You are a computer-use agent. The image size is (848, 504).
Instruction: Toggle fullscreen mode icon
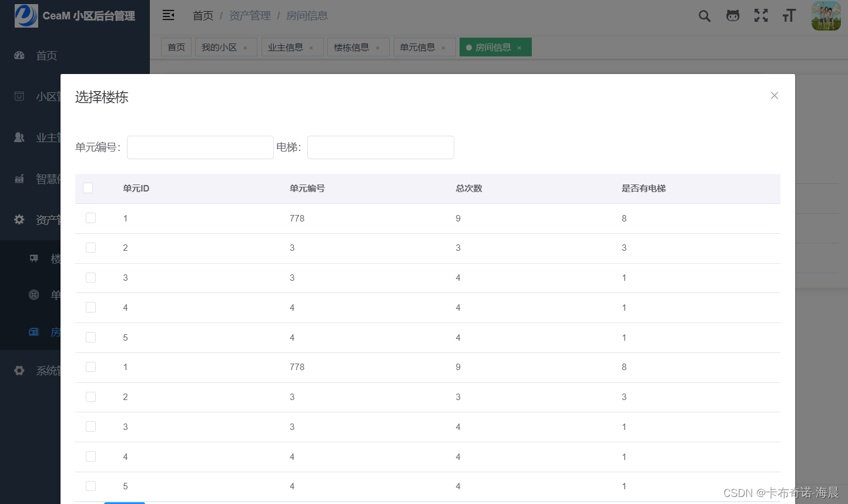(x=760, y=16)
